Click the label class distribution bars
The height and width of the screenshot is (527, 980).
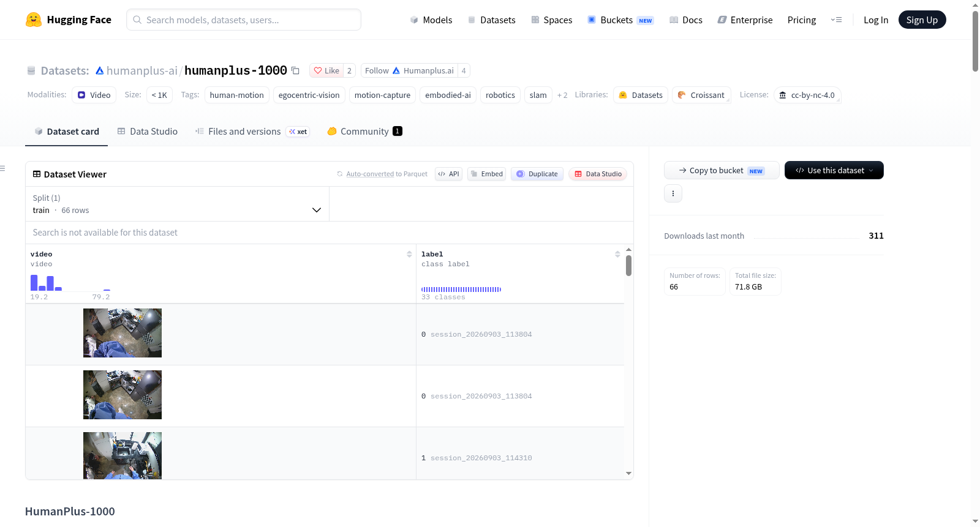click(461, 290)
